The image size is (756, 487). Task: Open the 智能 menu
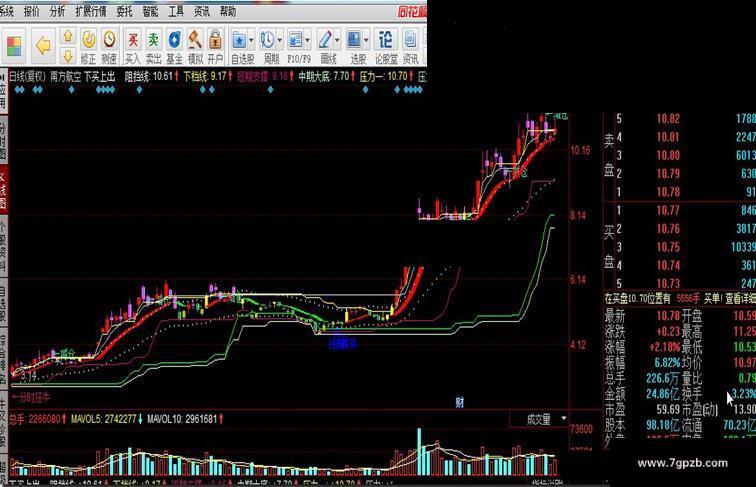click(x=150, y=11)
